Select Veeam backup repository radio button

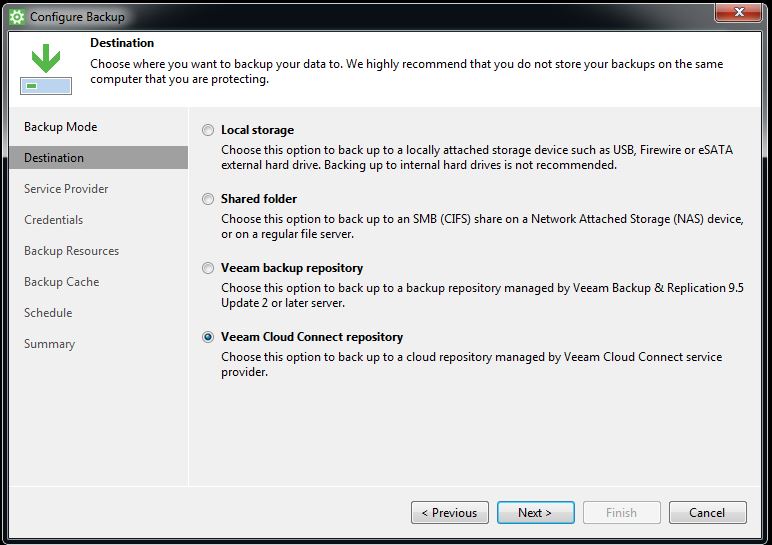coord(208,268)
